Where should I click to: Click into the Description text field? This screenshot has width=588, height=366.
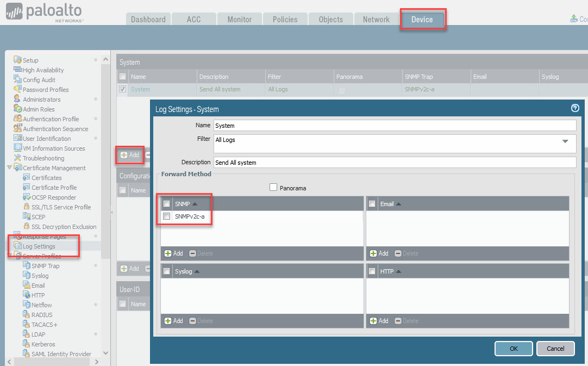[x=394, y=163]
